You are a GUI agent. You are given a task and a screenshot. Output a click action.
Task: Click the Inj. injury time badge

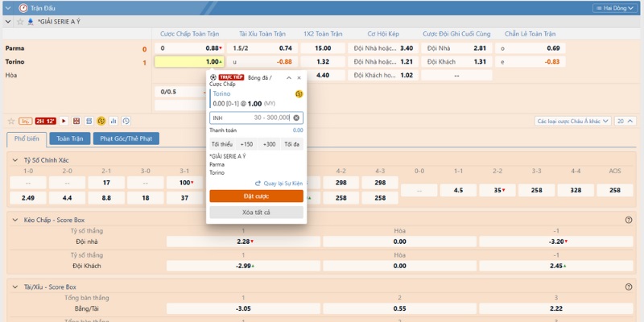coord(25,121)
